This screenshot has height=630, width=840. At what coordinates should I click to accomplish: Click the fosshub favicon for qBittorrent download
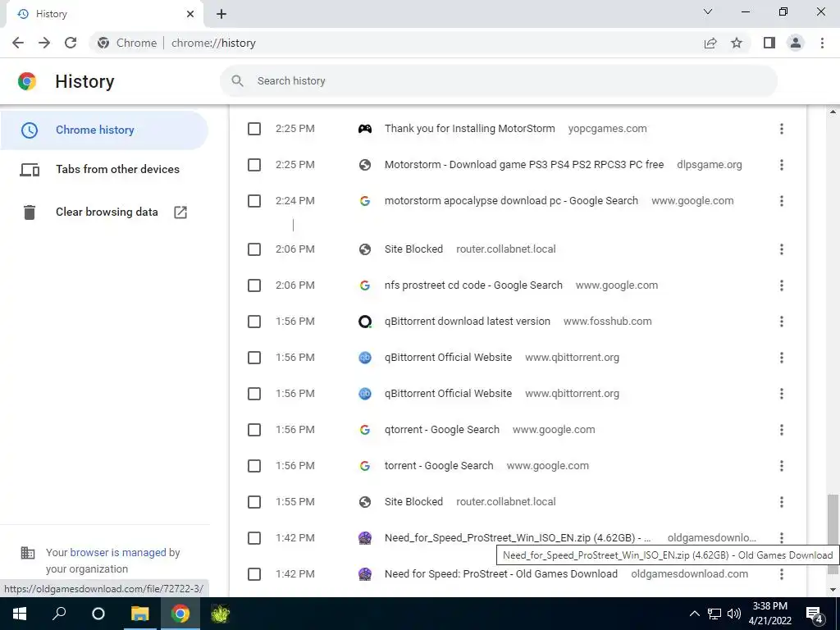click(x=365, y=322)
